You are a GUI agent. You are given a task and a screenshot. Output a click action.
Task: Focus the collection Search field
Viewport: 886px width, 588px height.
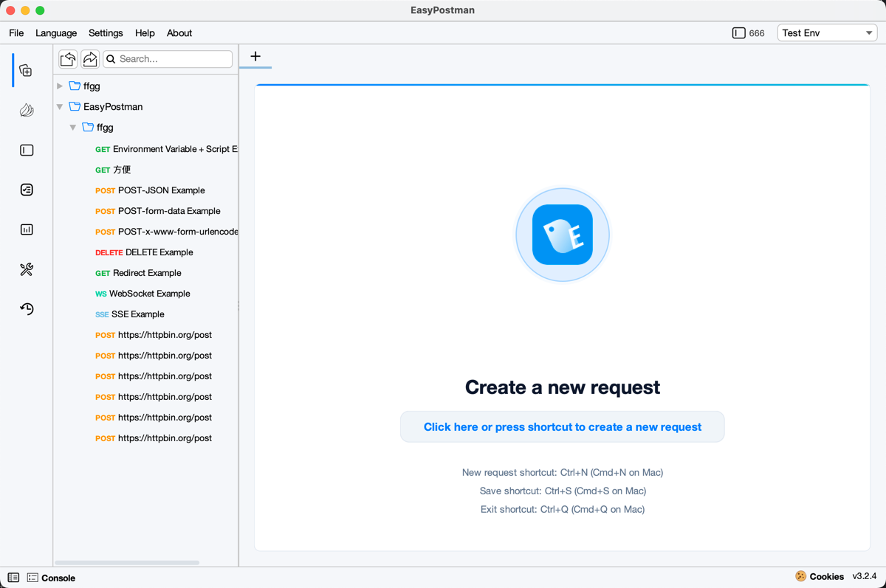[x=168, y=59]
